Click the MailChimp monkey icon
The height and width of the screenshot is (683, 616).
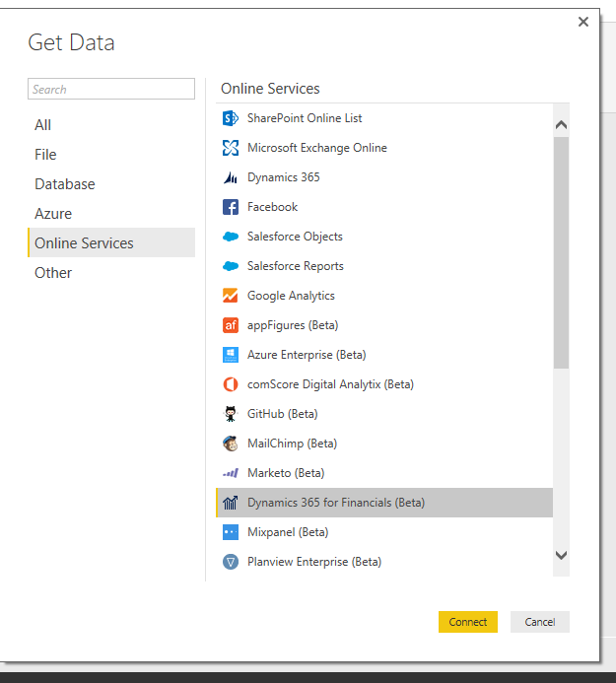(x=231, y=444)
